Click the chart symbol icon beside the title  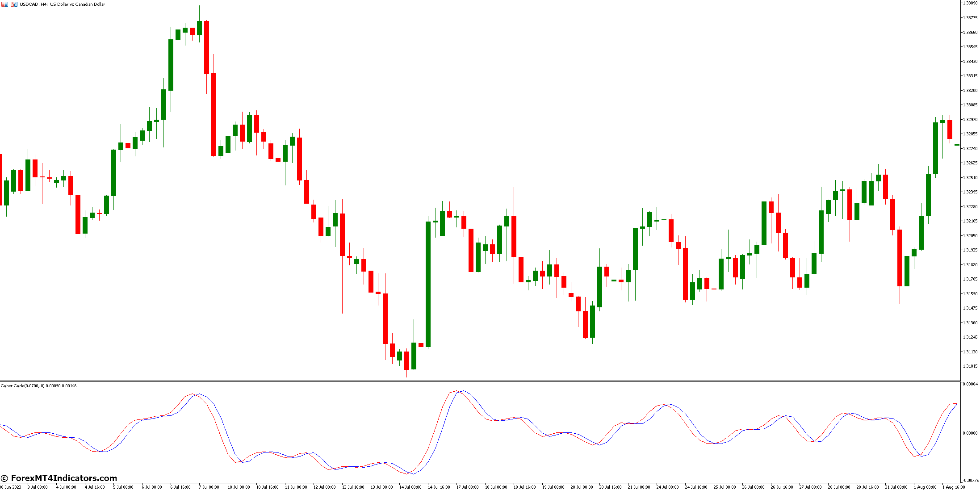[x=13, y=4]
